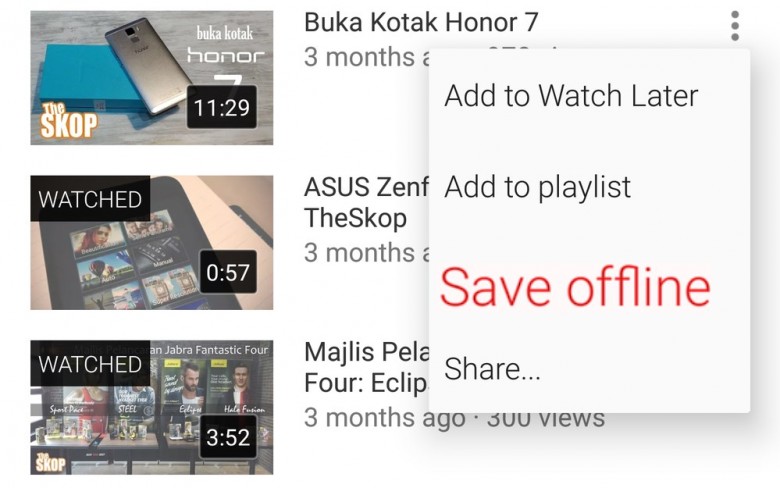The height and width of the screenshot is (488, 780).
Task: Open Jabra Fantastic Four video thumbnail
Action: [152, 407]
